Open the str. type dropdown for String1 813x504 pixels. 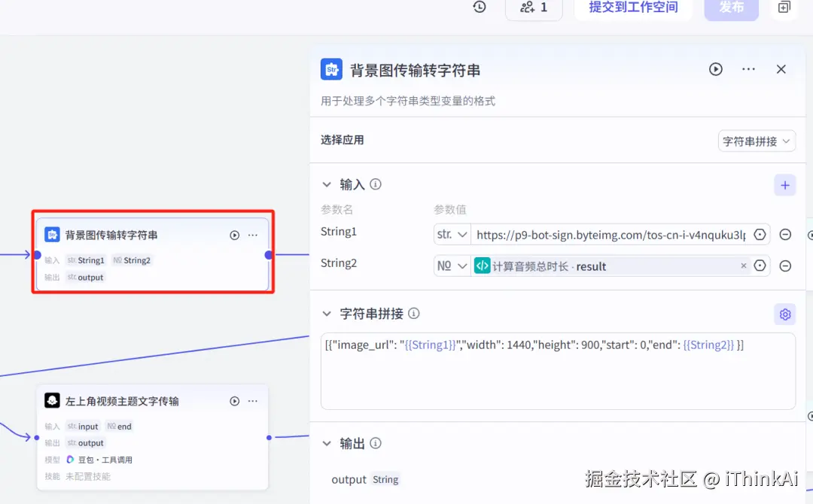click(452, 234)
